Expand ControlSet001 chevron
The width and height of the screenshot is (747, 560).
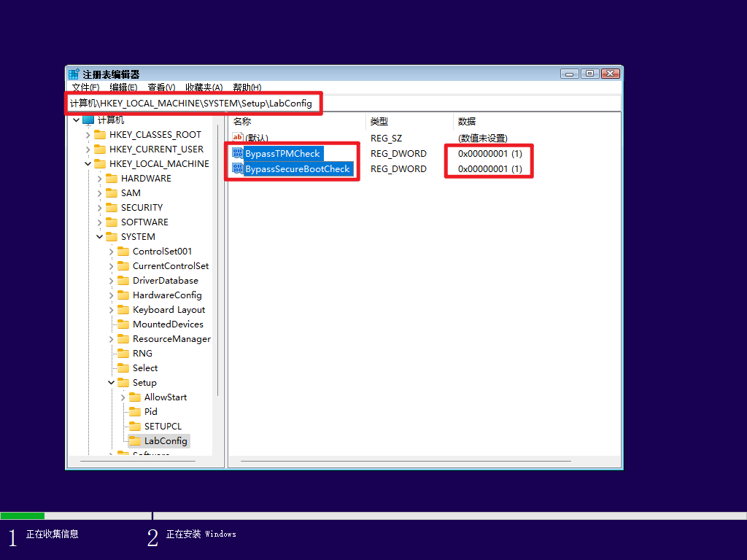[111, 252]
